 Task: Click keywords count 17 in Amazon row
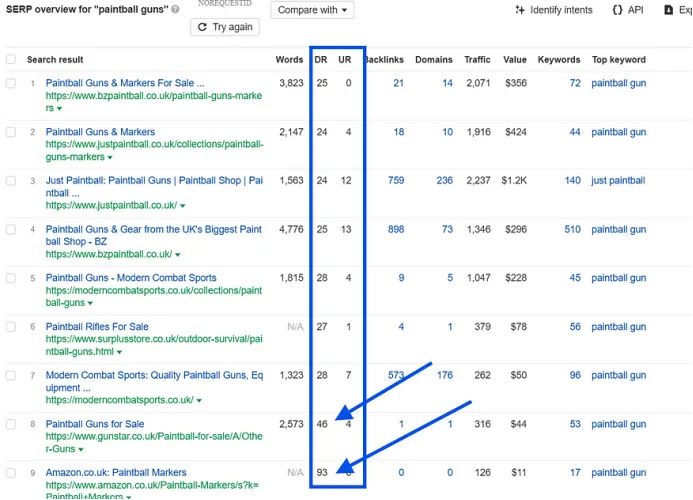(x=575, y=473)
